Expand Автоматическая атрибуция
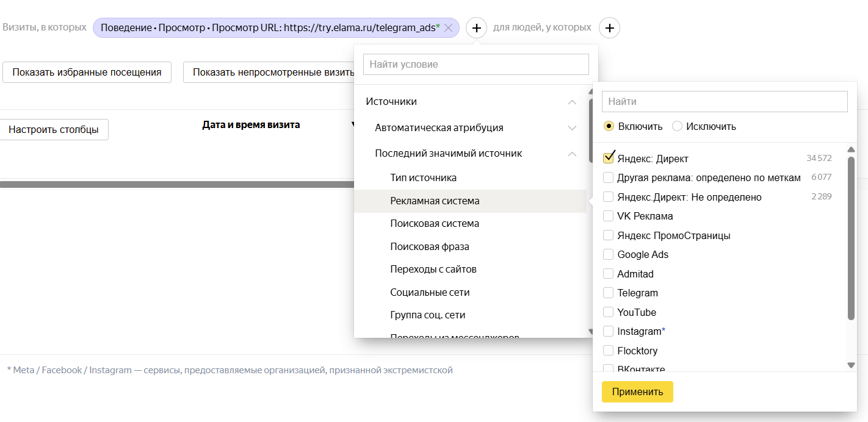The width and height of the screenshot is (868, 422). (x=573, y=127)
